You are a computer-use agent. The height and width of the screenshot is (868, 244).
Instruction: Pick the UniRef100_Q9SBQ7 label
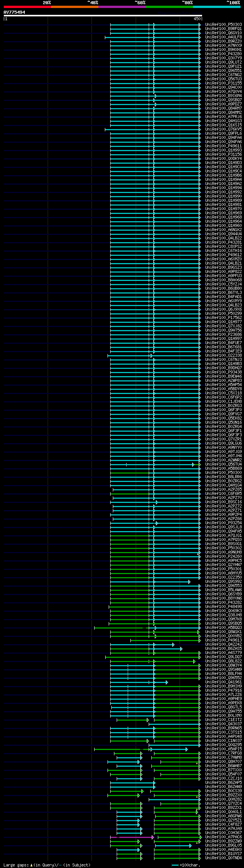pyautogui.click(x=223, y=100)
